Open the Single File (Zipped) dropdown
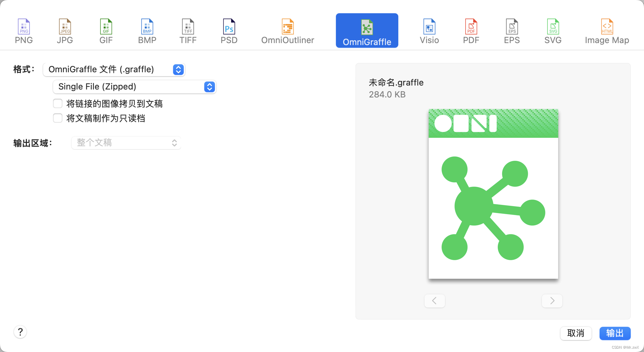The image size is (644, 352). 135,87
